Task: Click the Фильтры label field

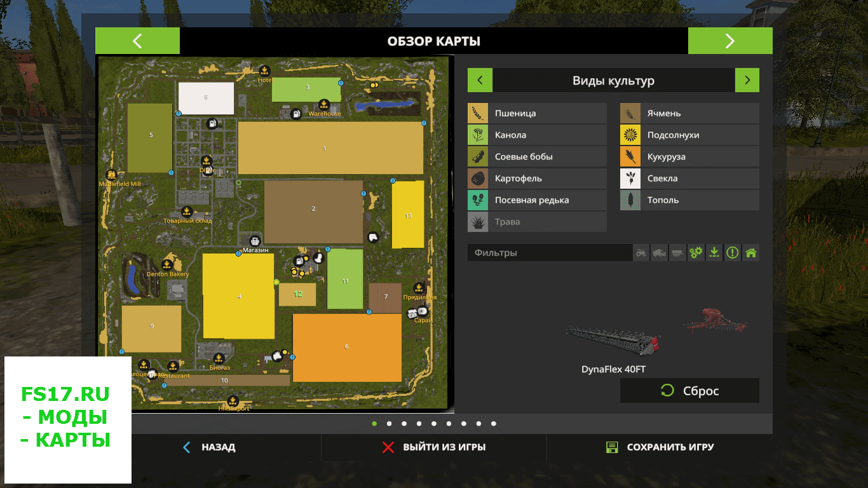Action: [550, 253]
